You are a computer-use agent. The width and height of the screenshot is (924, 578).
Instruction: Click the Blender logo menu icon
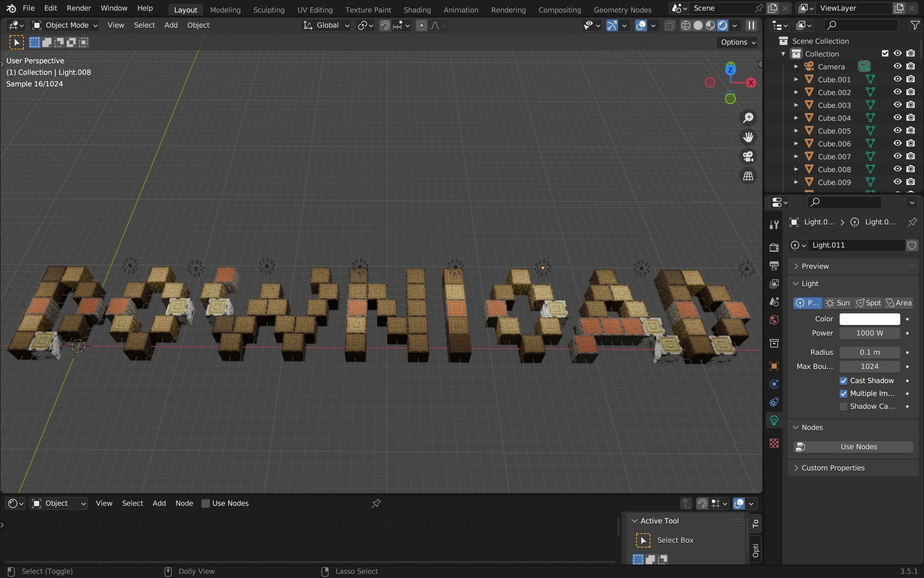coord(11,8)
